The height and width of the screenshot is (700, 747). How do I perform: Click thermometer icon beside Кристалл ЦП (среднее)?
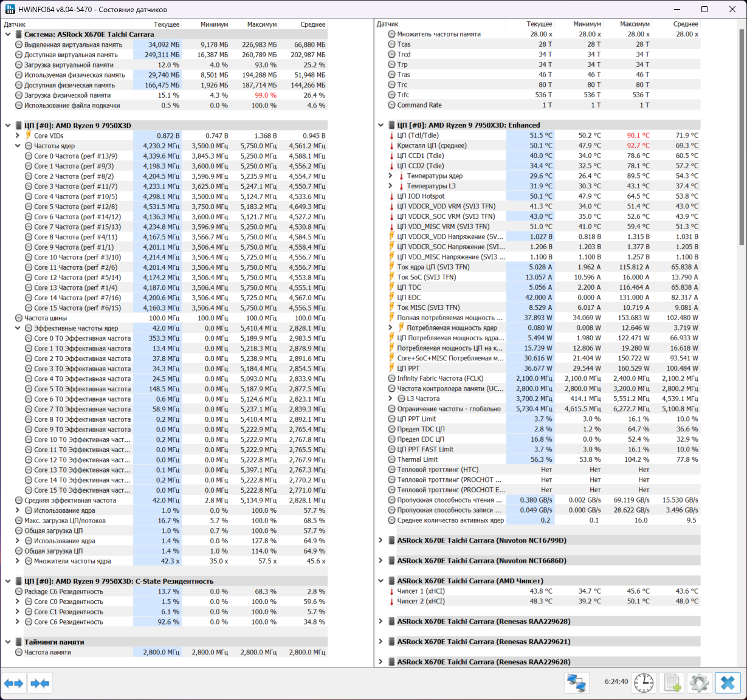[391, 146]
